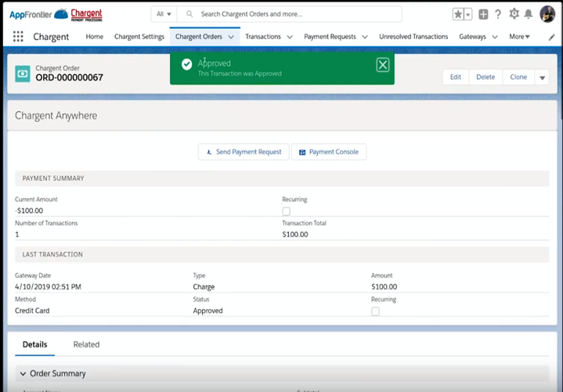
Task: Open the All search scope dropdown
Action: (x=164, y=14)
